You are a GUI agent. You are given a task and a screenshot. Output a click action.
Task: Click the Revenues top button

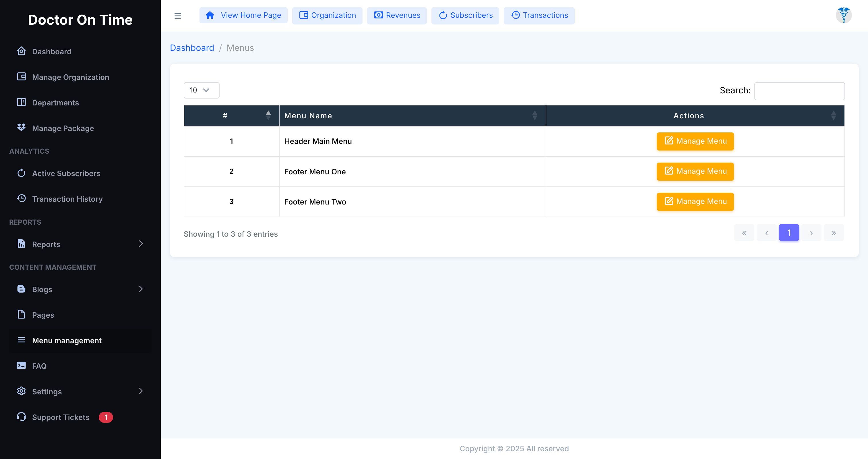point(397,16)
